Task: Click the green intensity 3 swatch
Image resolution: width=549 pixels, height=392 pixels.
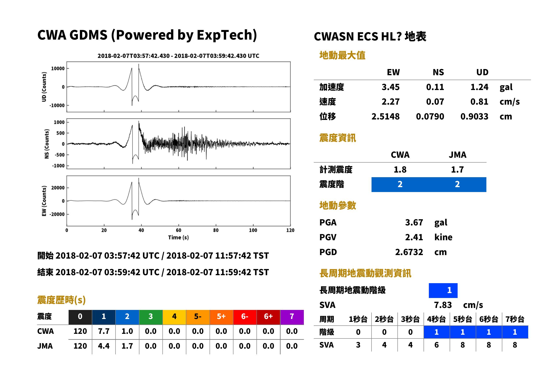Action: click(x=151, y=317)
